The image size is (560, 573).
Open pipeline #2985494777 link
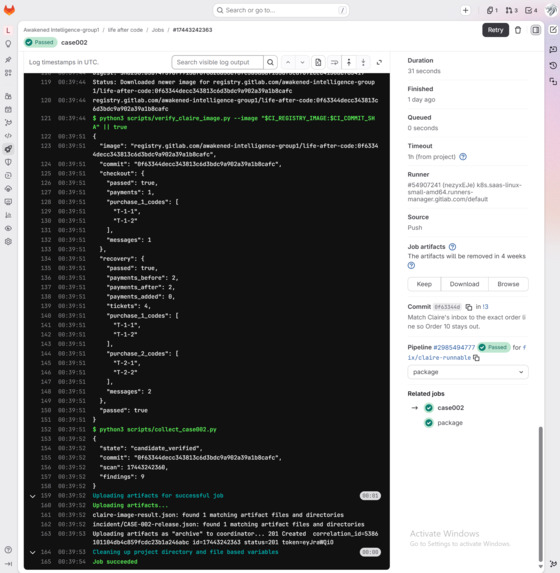(454, 348)
